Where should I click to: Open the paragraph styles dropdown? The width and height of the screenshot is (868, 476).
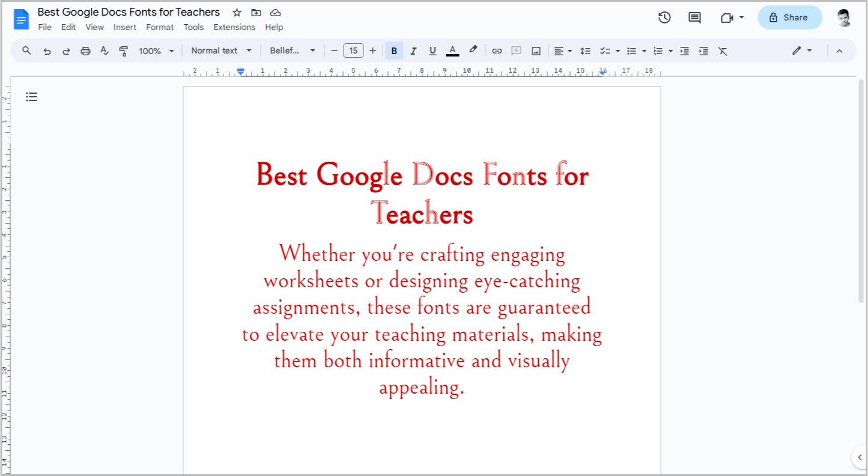[220, 50]
